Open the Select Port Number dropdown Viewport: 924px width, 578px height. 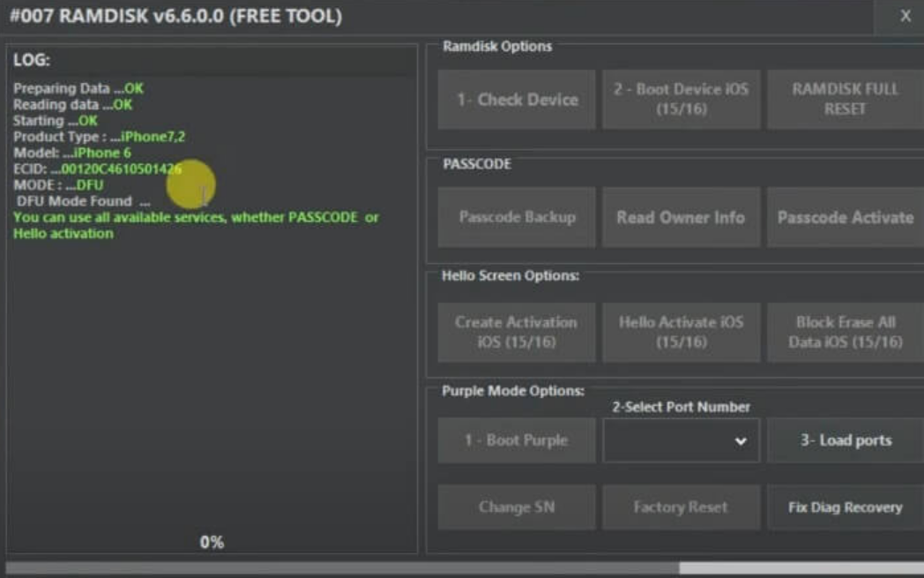pyautogui.click(x=679, y=439)
